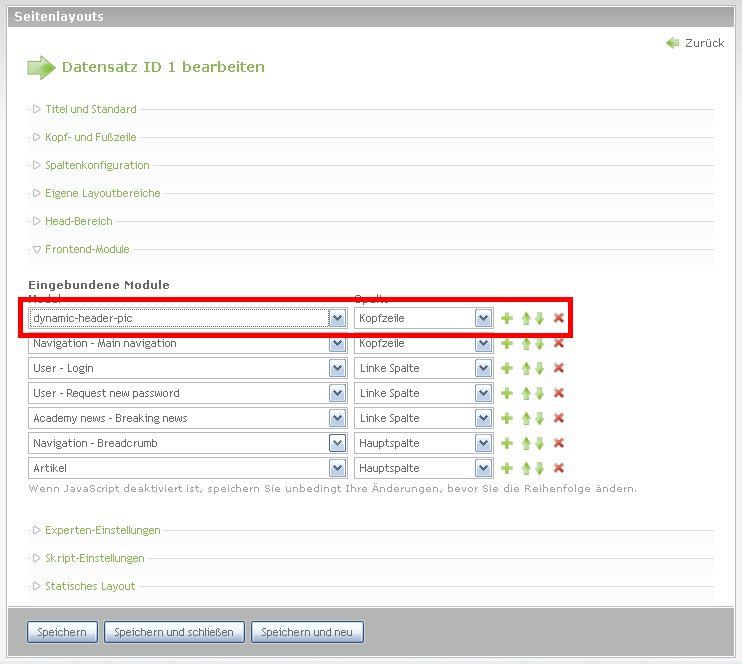Viewport: 742px width, 664px height.
Task: Add a row after Navigation - Breadcrumb
Action: (x=507, y=443)
